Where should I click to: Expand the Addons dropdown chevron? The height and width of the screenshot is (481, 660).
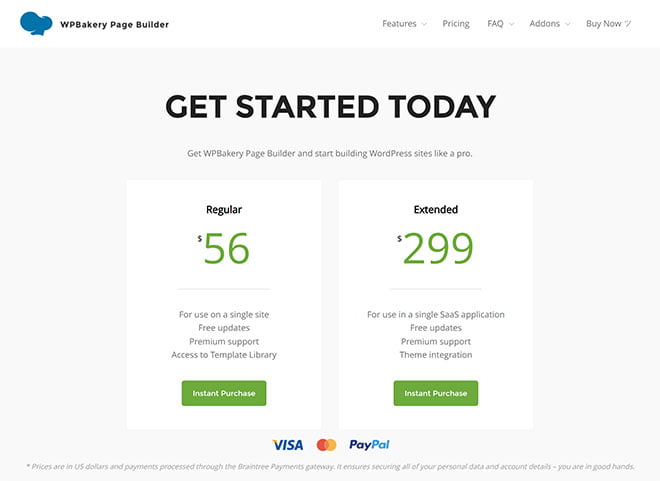(x=567, y=24)
